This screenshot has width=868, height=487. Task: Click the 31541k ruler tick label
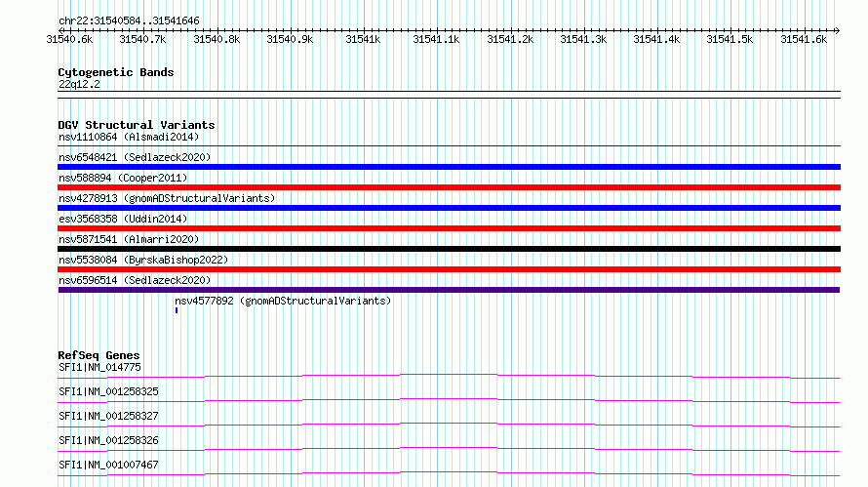click(x=363, y=39)
